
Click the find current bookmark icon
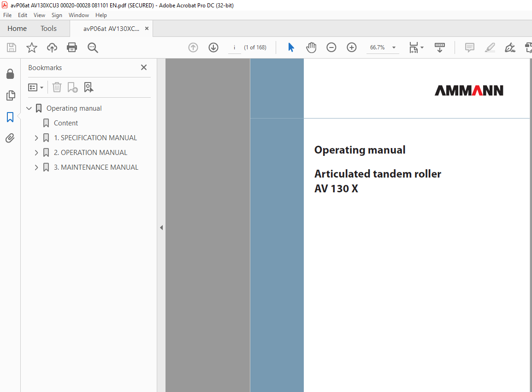tap(89, 88)
